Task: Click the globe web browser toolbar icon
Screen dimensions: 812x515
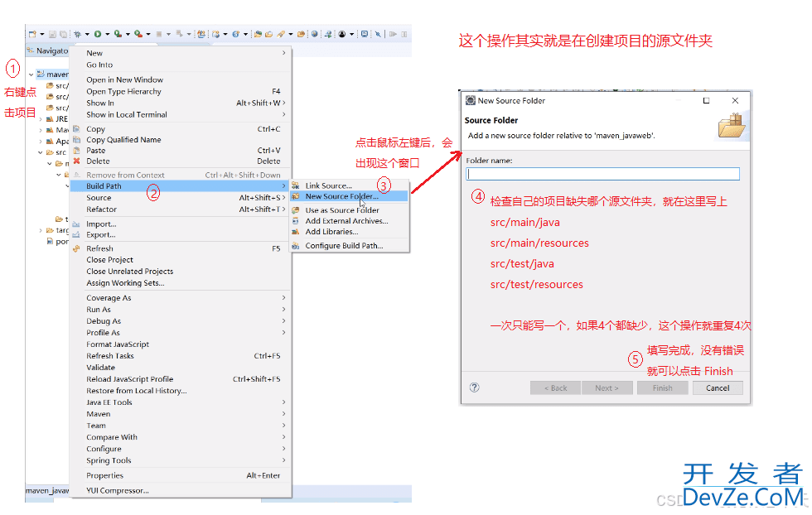Action: 314,34
